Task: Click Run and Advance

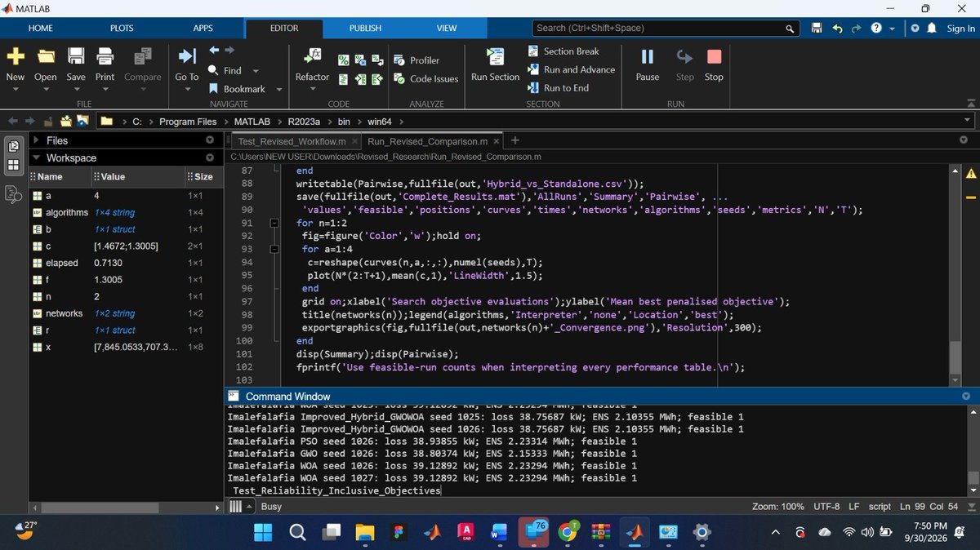Action: click(571, 69)
